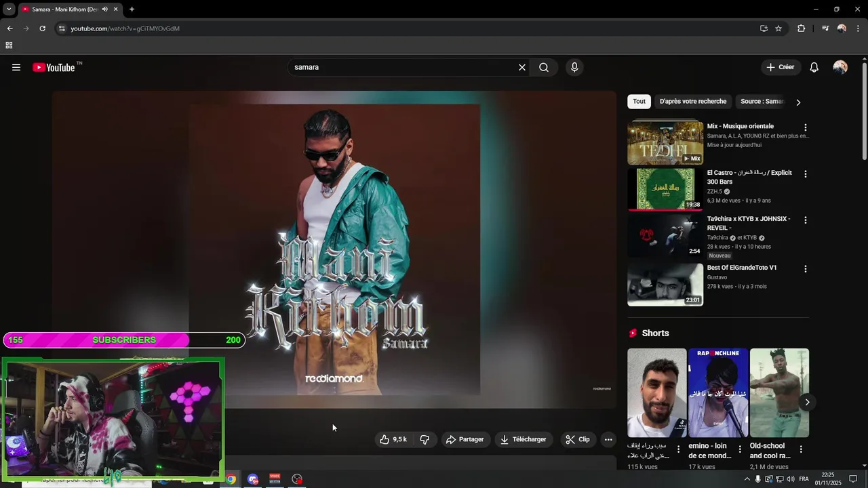
Task: Open the YouTube hamburger guide menu
Action: tap(16, 67)
